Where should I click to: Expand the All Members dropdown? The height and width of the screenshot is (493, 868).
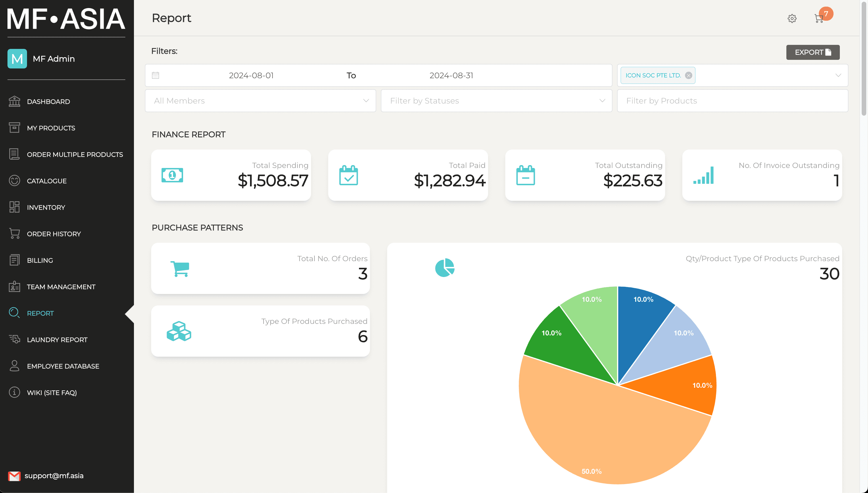point(260,100)
